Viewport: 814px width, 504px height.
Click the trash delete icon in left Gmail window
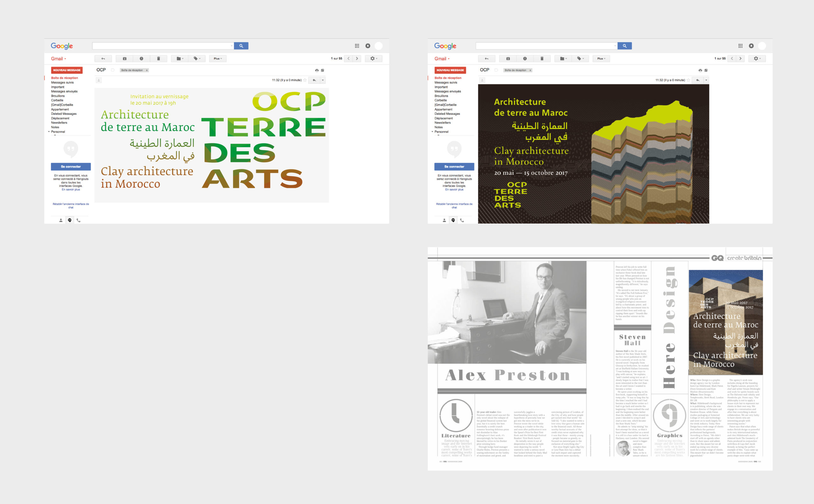pos(158,59)
